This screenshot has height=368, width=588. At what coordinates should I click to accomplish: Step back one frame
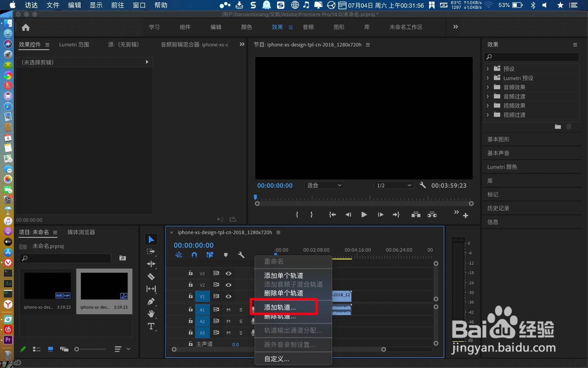[x=348, y=215]
